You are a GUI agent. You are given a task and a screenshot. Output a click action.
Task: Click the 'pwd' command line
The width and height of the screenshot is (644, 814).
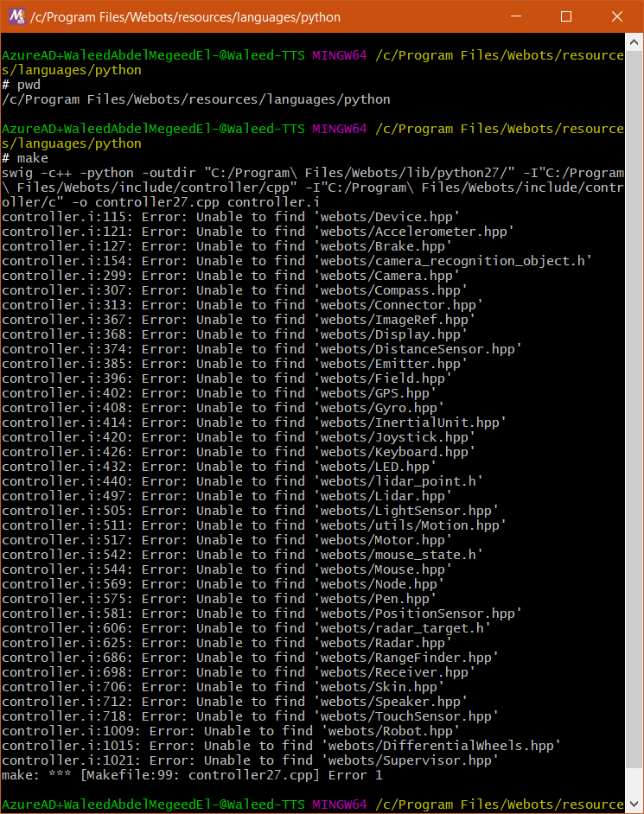pyautogui.click(x=22, y=85)
